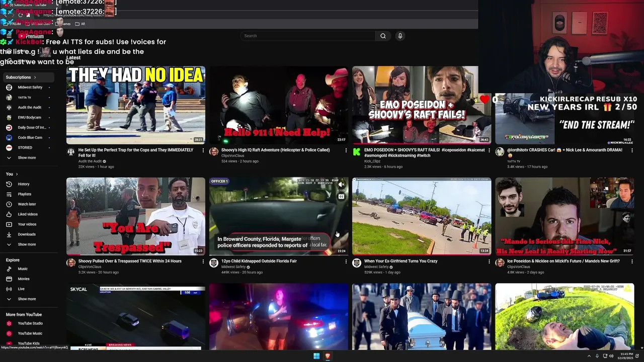Screen dimensions: 644x362
Task: Select YATTA TV in Subscriptions sidebar
Action: tap(24, 98)
